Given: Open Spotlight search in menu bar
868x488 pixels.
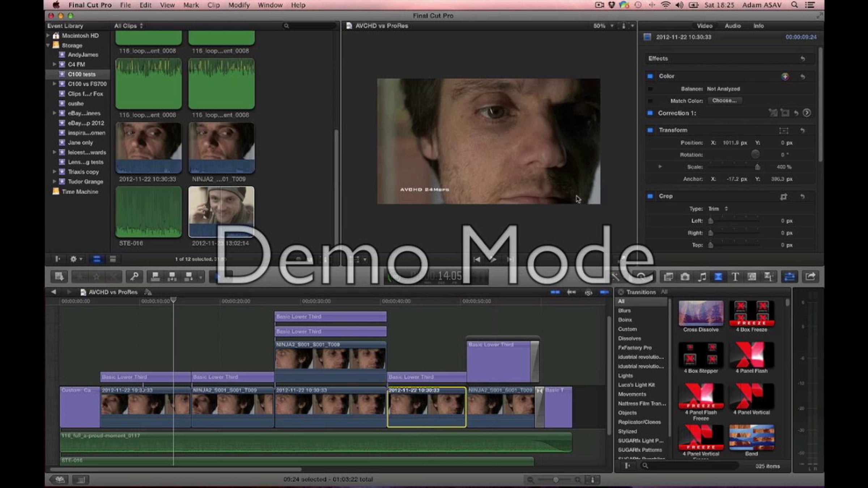Looking at the screenshot, I should (794, 5).
